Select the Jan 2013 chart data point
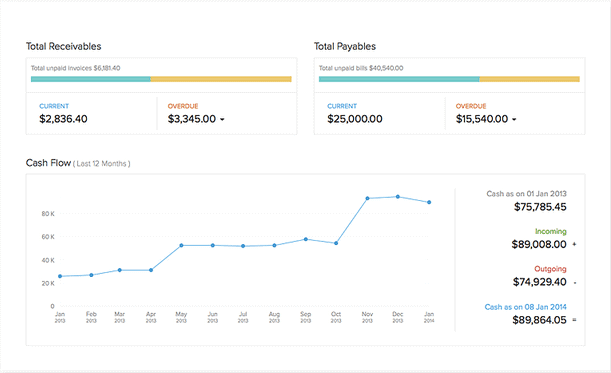 coord(60,276)
